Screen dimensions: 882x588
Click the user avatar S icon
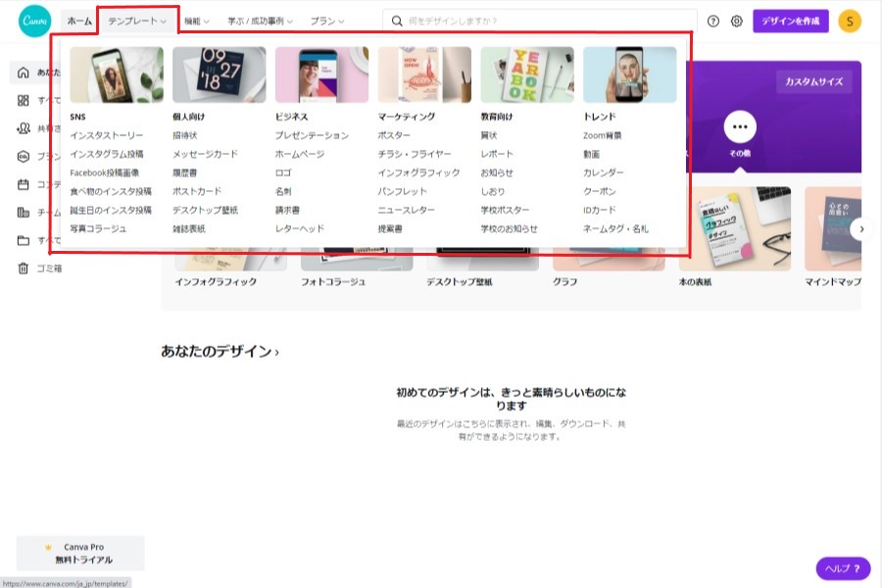point(850,21)
